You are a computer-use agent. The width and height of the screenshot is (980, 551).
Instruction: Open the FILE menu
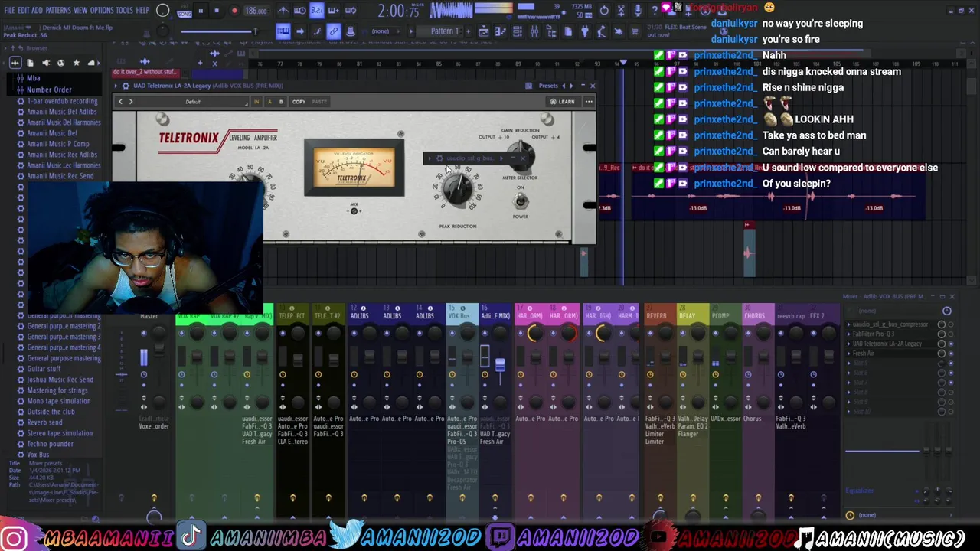[x=9, y=10]
